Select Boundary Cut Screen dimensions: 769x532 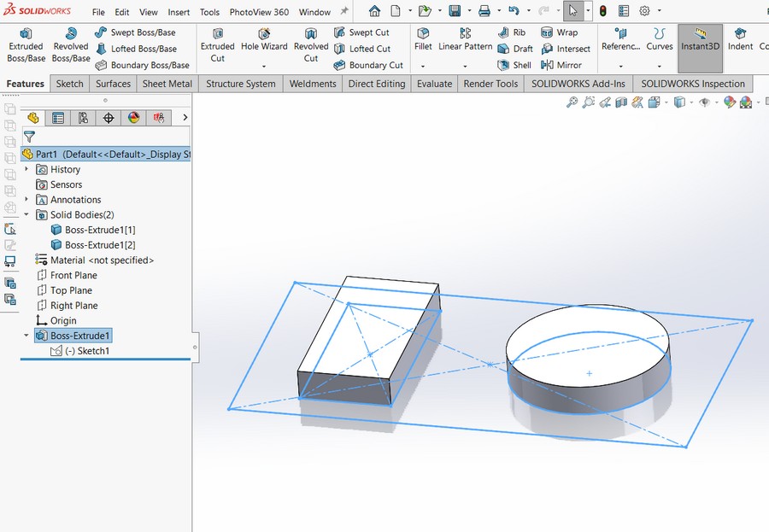[x=368, y=65]
